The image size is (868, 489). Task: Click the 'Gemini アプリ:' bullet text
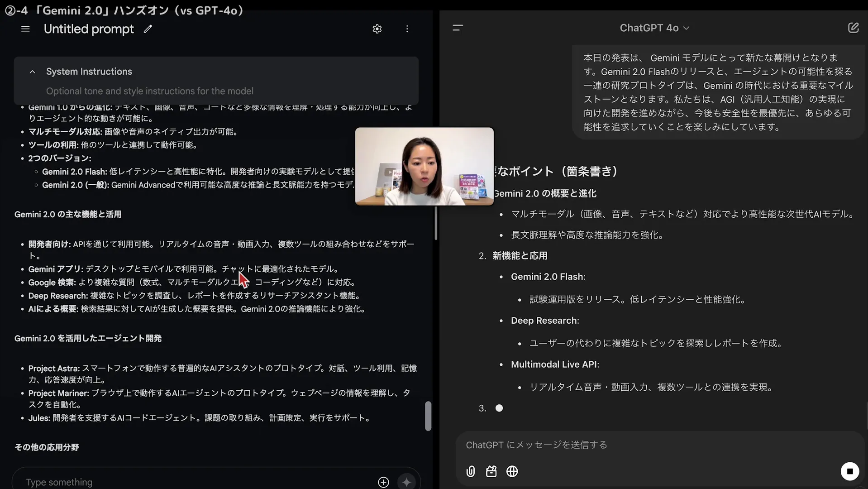point(56,269)
